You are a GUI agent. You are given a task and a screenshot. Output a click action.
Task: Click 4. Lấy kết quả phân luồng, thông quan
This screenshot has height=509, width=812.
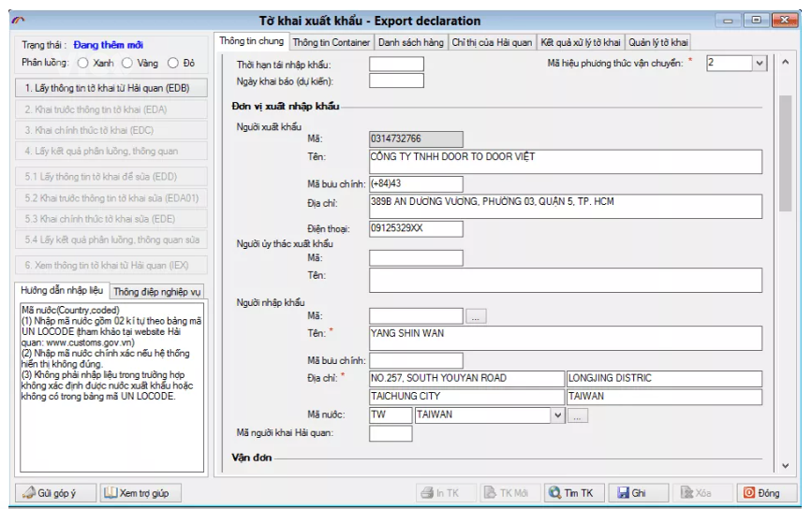pyautogui.click(x=111, y=151)
